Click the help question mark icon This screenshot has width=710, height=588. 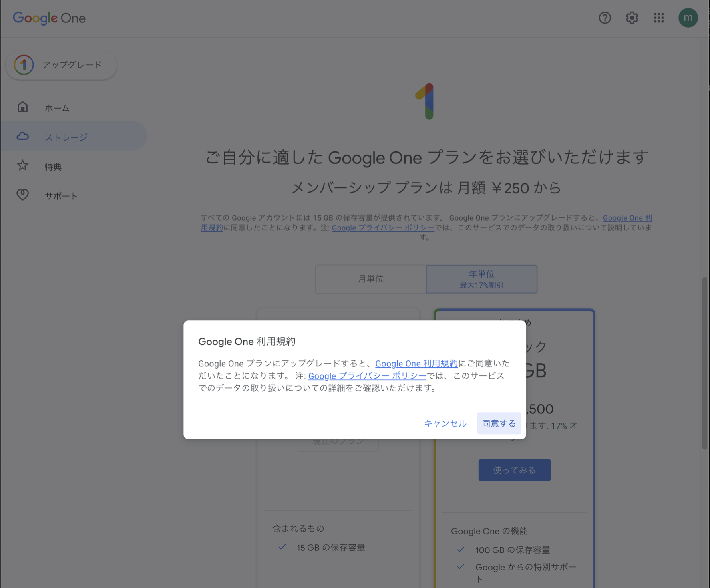[605, 18]
